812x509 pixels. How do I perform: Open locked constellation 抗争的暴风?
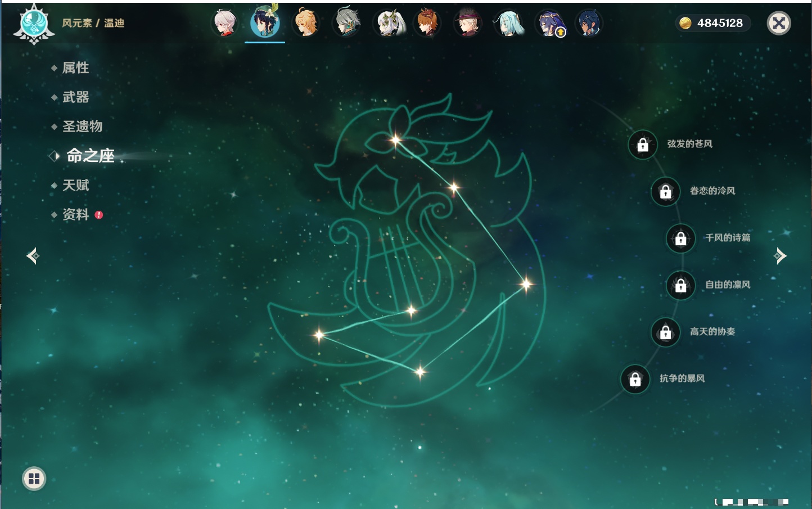pyautogui.click(x=635, y=380)
